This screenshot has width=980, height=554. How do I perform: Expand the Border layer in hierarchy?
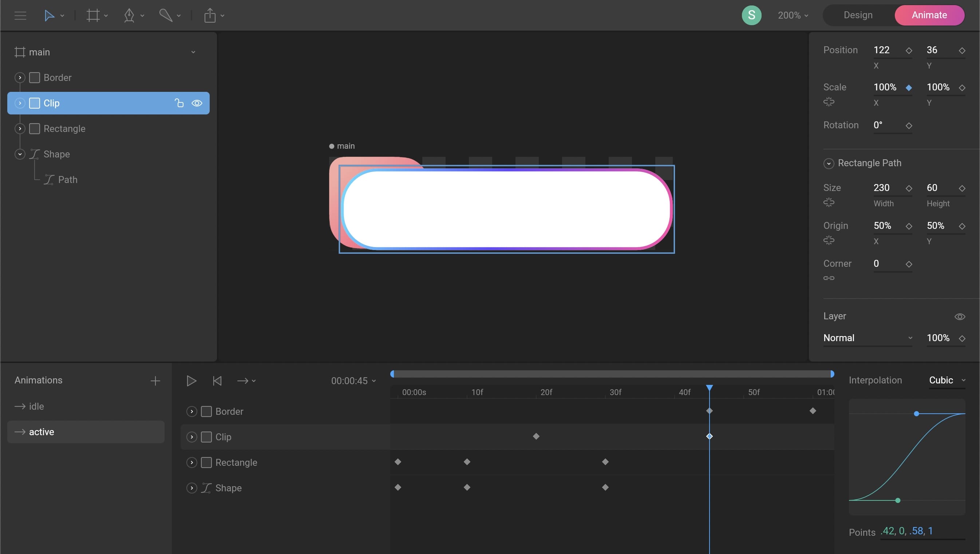point(20,78)
